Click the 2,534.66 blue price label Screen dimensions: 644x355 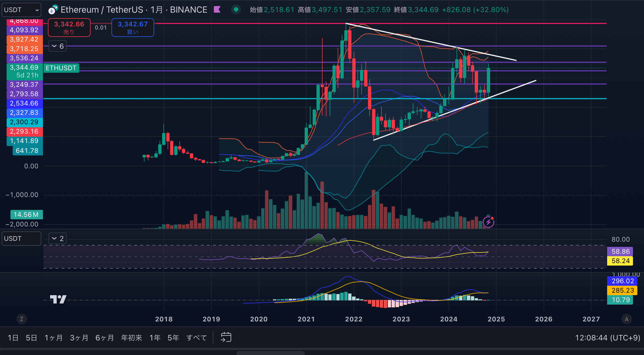[x=24, y=103]
